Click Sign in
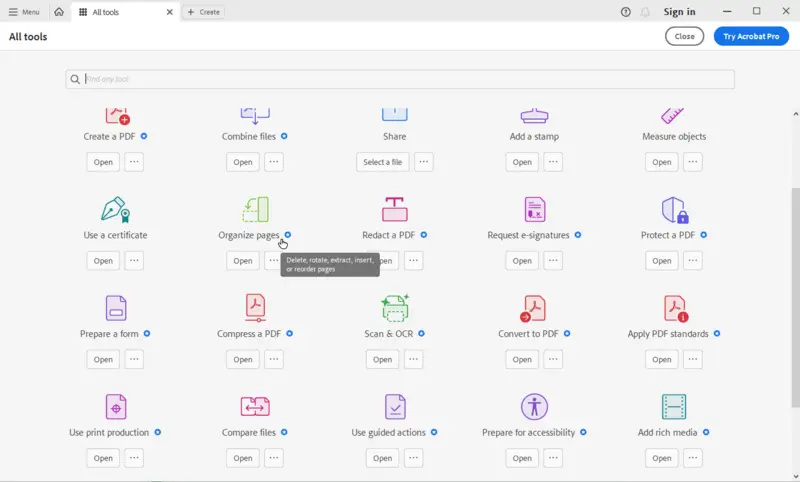This screenshot has width=800, height=482. pos(679,12)
